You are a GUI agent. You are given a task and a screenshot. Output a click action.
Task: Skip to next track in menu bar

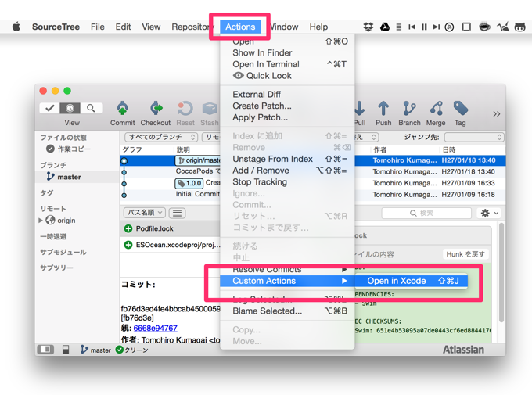[x=437, y=27]
